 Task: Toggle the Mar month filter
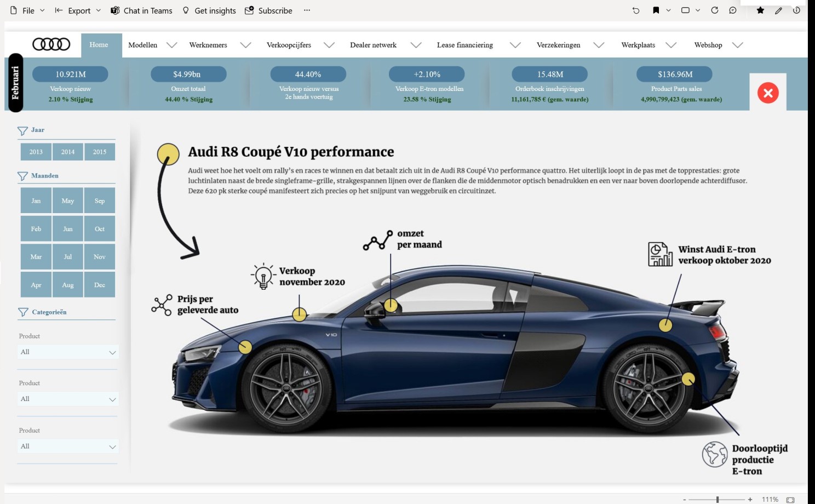[x=36, y=256]
